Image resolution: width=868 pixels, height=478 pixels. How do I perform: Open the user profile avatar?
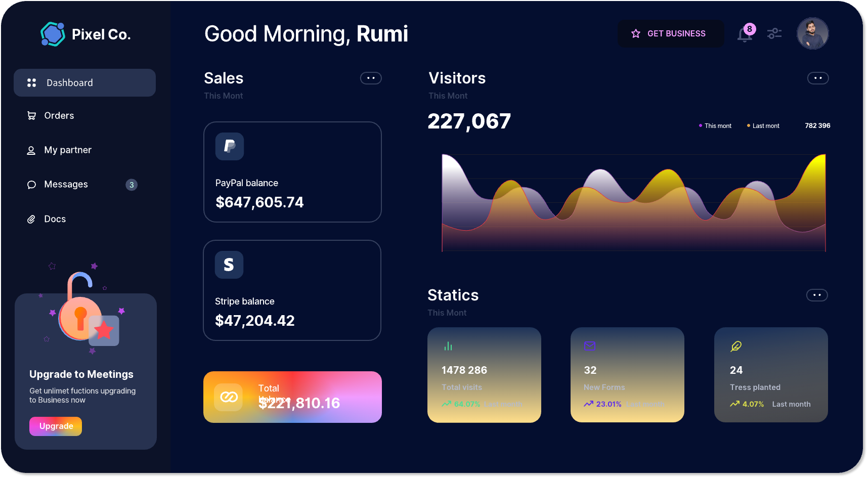click(x=812, y=33)
